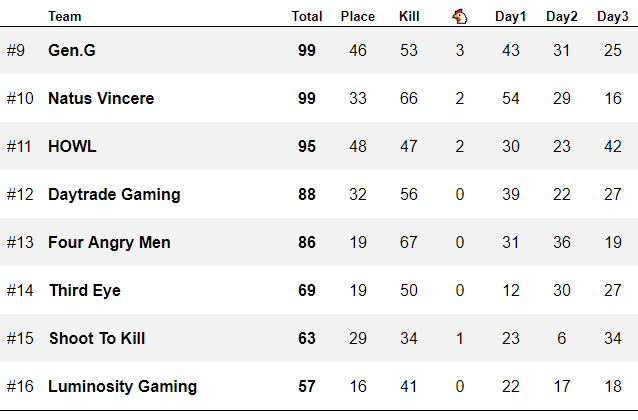
Task: Click the Kill column header
Action: click(x=409, y=16)
